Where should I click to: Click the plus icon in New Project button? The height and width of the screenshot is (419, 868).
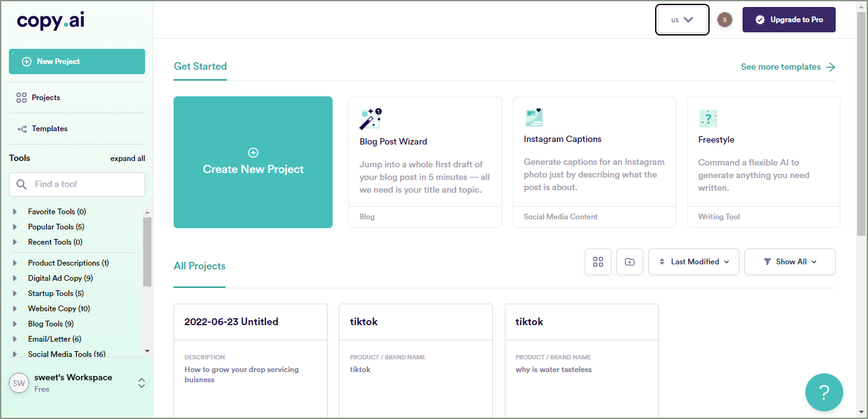pos(27,61)
